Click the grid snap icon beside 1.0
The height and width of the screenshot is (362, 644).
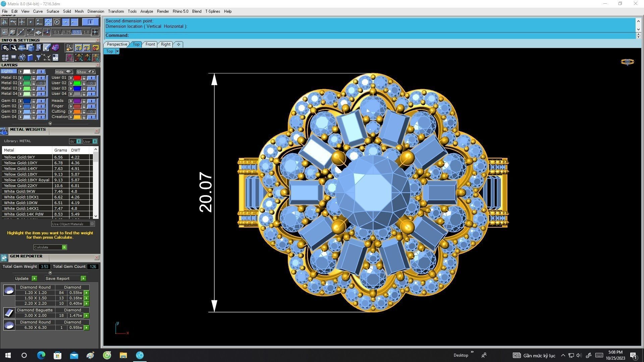tap(95, 32)
